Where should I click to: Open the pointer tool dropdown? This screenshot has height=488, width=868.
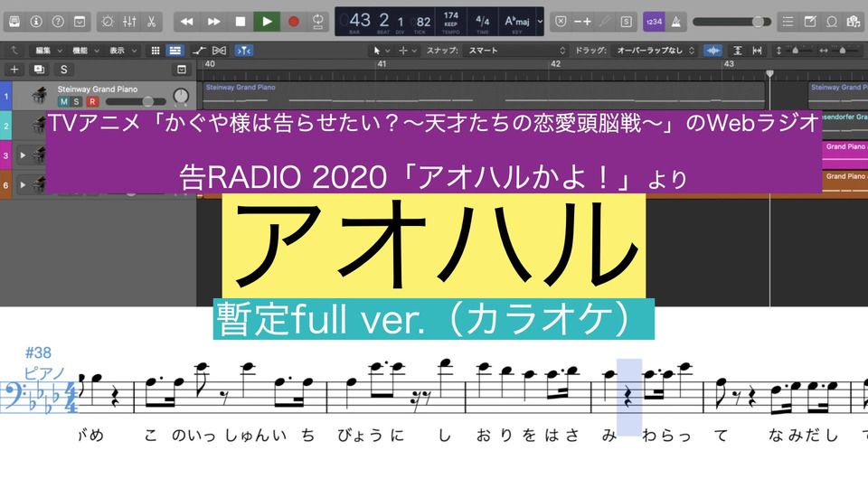tap(381, 51)
